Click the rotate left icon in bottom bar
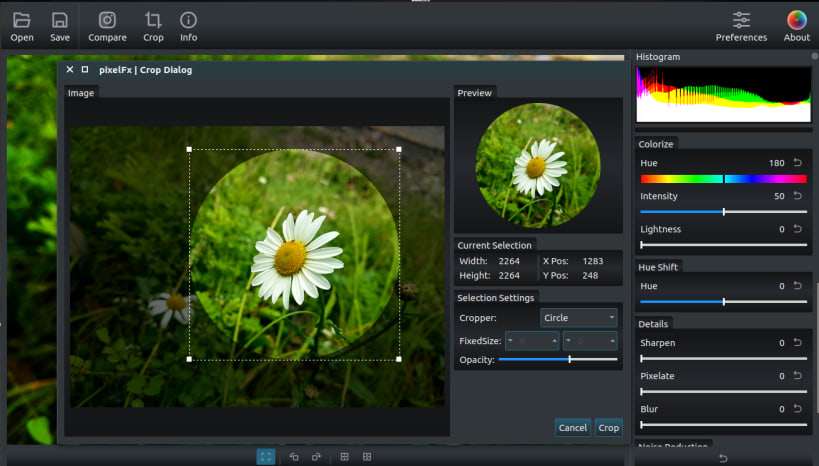The width and height of the screenshot is (819, 466). (294, 456)
